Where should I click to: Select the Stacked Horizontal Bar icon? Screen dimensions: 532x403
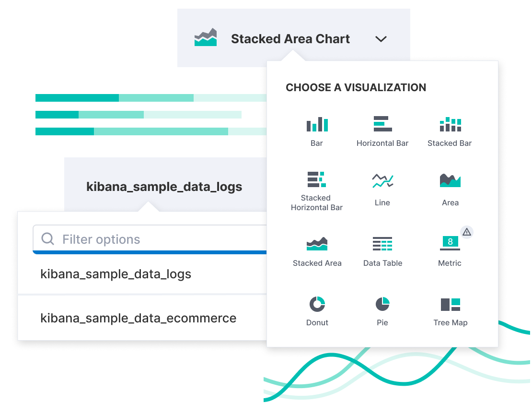click(316, 179)
